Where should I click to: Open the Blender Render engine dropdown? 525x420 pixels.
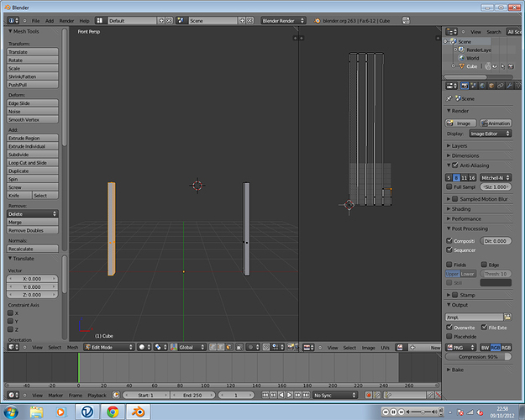coord(283,20)
